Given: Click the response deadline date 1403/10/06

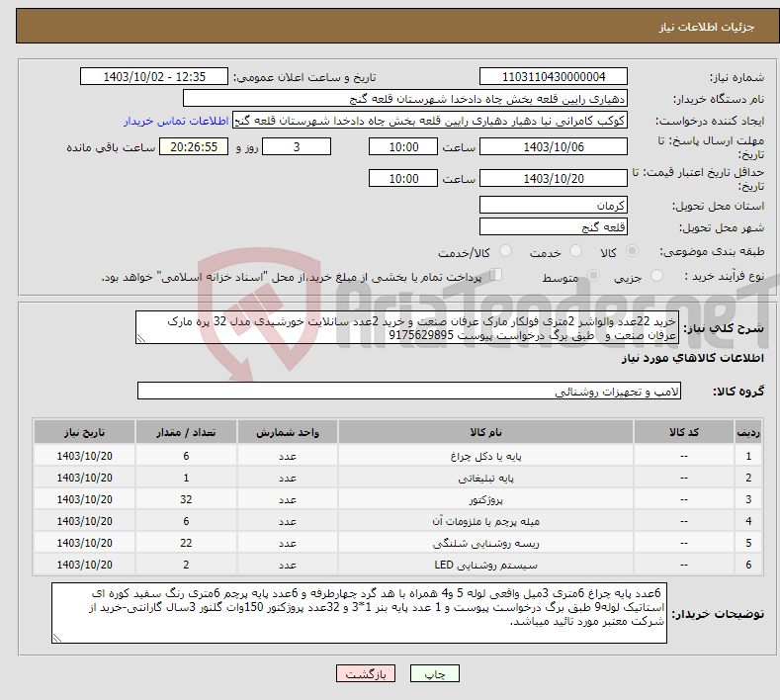Looking at the screenshot, I should click(554, 146).
